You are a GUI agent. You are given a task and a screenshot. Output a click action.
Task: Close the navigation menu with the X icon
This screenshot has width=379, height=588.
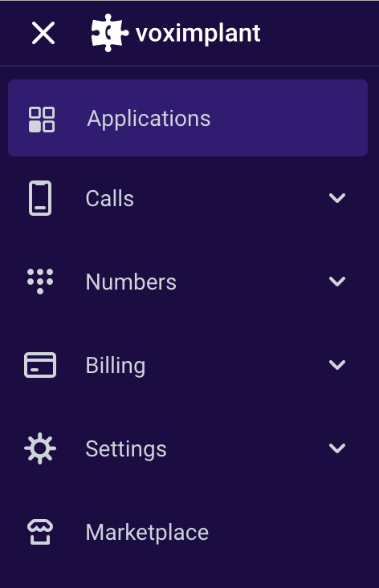point(43,33)
